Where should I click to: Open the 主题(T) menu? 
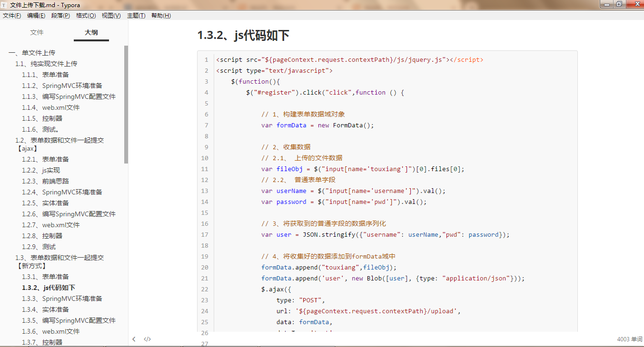click(x=136, y=16)
